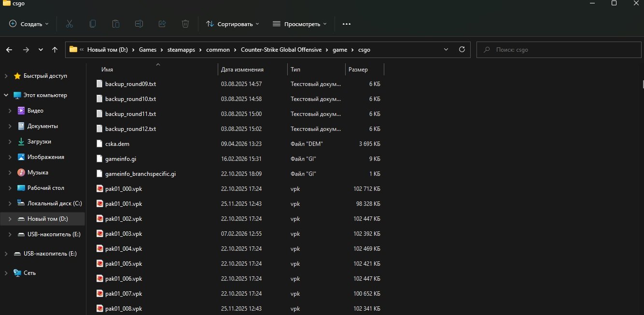Viewport: 644px width, 315px height.
Task: Open the Создать dropdown menu
Action: (x=29, y=24)
